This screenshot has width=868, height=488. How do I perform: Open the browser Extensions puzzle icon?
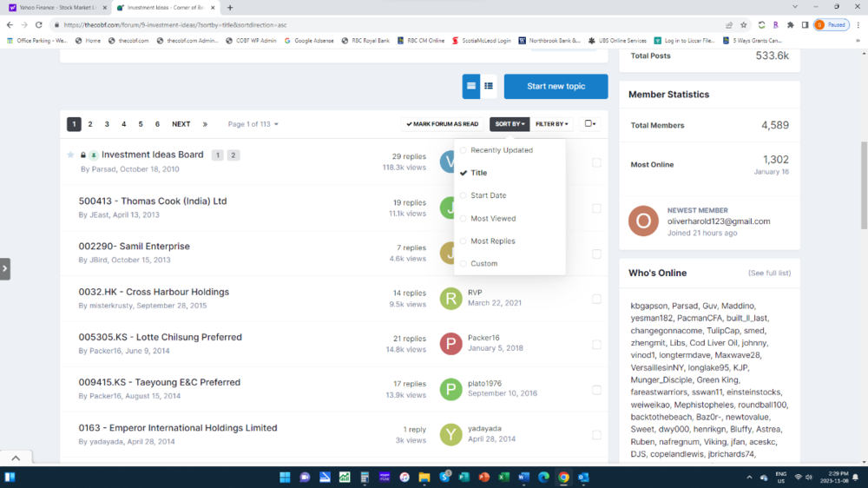790,25
